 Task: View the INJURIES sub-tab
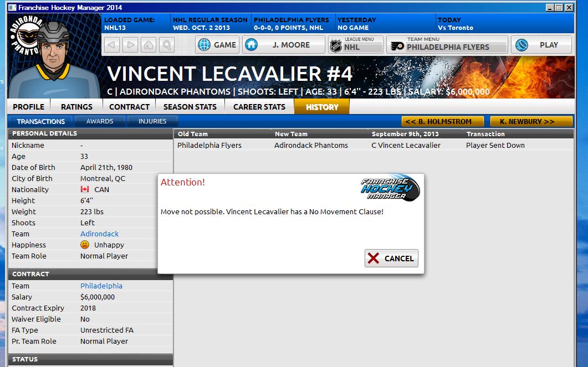point(152,121)
